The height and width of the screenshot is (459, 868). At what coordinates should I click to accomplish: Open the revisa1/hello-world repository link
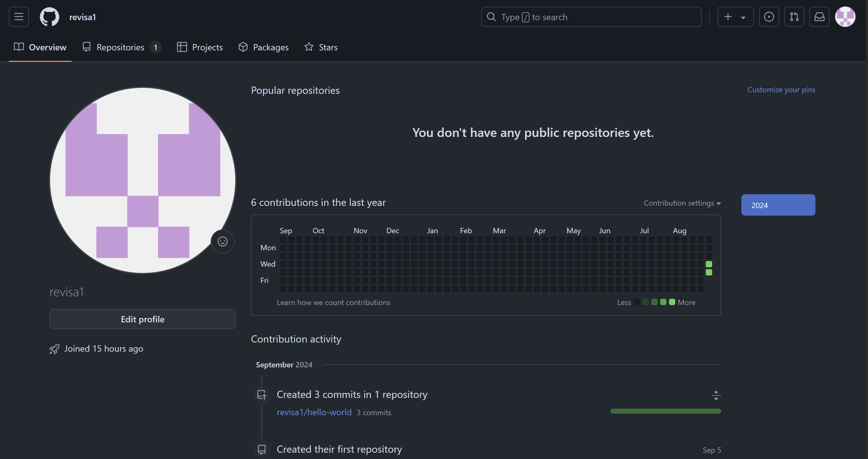click(x=314, y=412)
